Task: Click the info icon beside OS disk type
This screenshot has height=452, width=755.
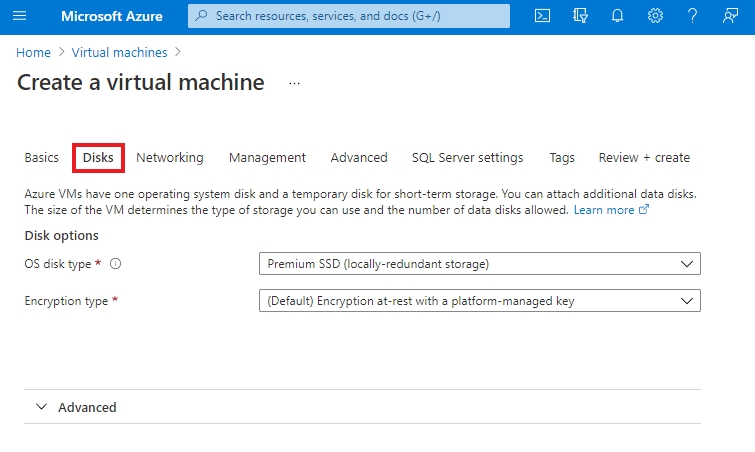Action: (x=115, y=264)
